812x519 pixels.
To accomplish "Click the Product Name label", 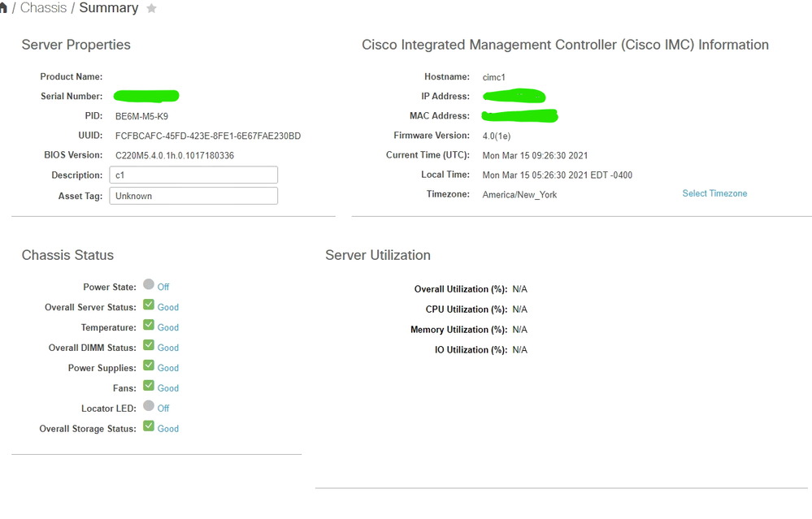I will coord(72,76).
